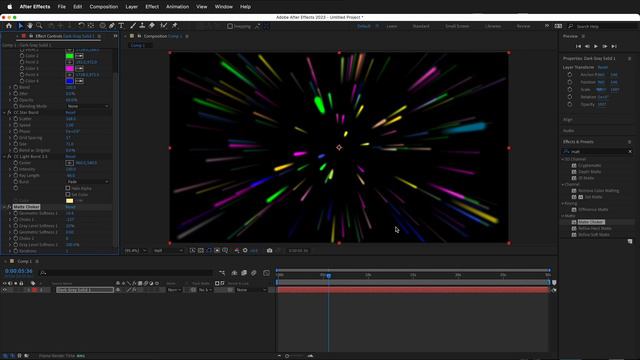Select the Clone Stamp tool
640x360 pixels.
click(142, 26)
